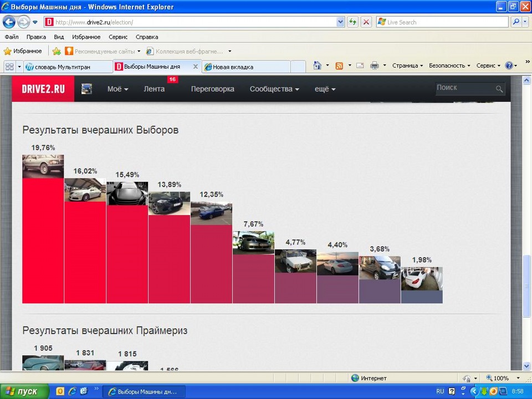The width and height of the screenshot is (532, 399).
Task: Click the magnifier search button beside Live Search
Action: click(516, 22)
